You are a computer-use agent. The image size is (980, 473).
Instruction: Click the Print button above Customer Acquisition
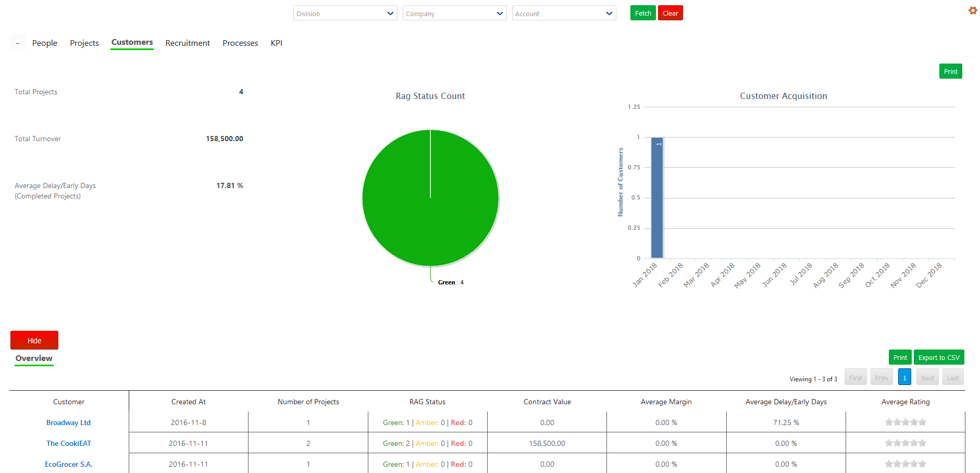pos(950,71)
